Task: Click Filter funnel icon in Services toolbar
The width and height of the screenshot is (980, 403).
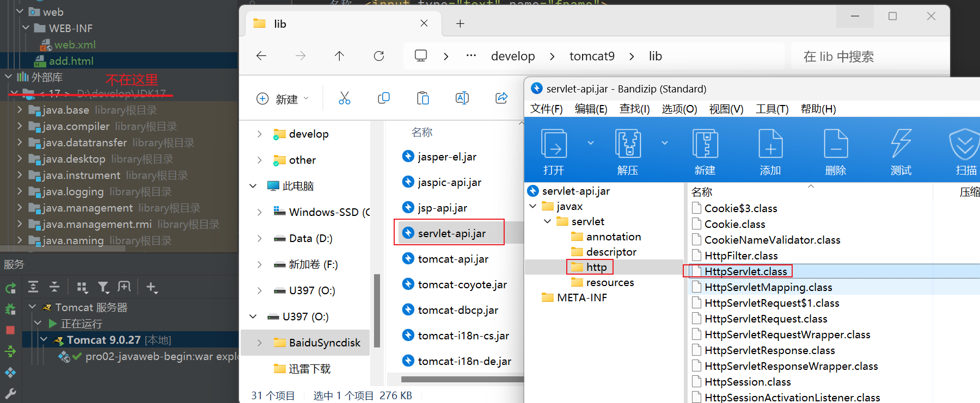Action: point(103,287)
